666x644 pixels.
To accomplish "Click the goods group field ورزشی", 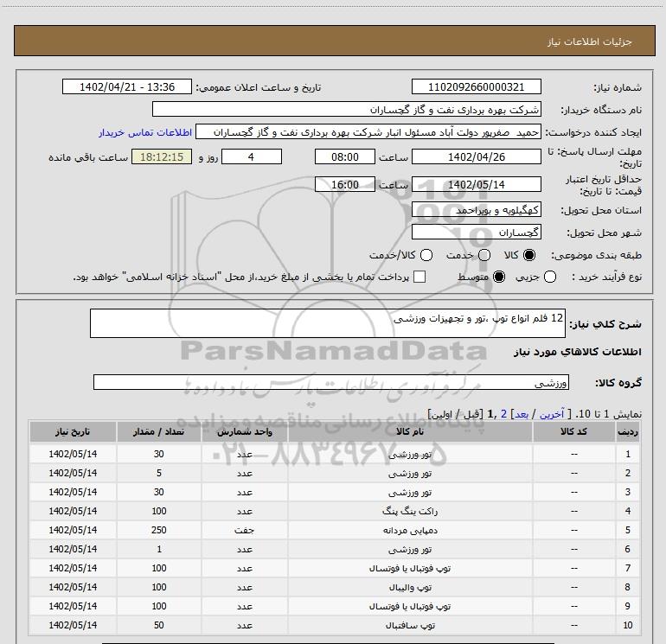I will click(x=331, y=382).
